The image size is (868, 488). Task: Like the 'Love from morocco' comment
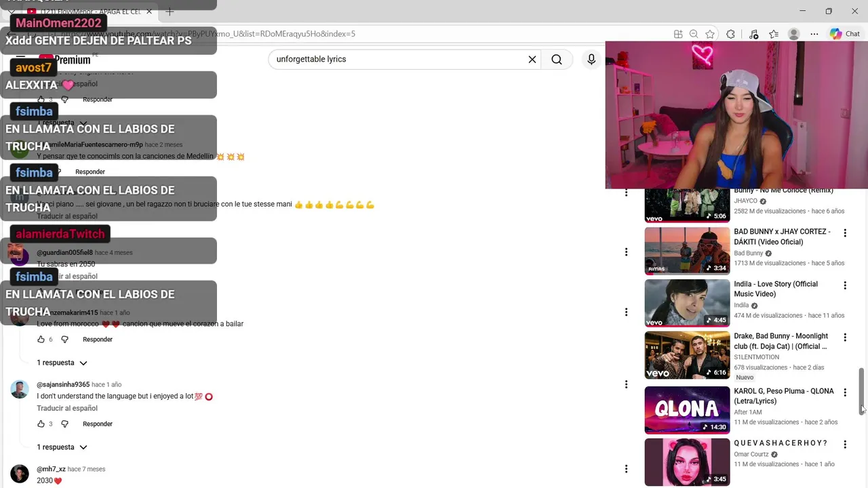point(41,340)
